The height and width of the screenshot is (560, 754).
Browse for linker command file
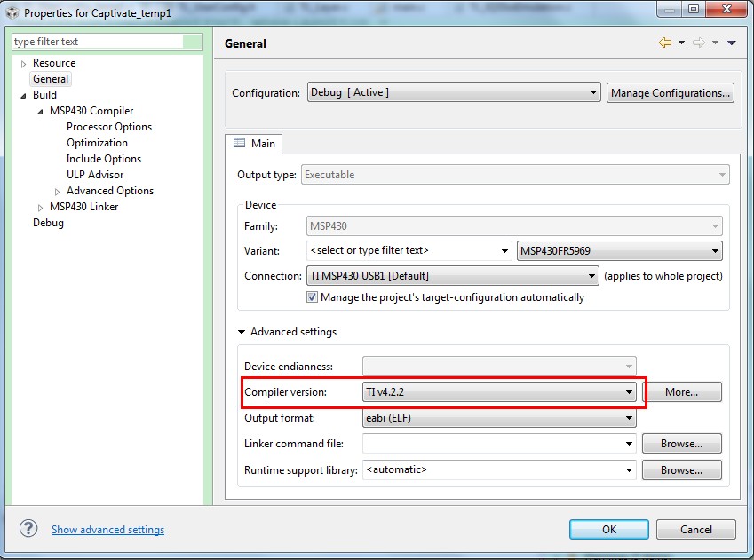(x=681, y=443)
